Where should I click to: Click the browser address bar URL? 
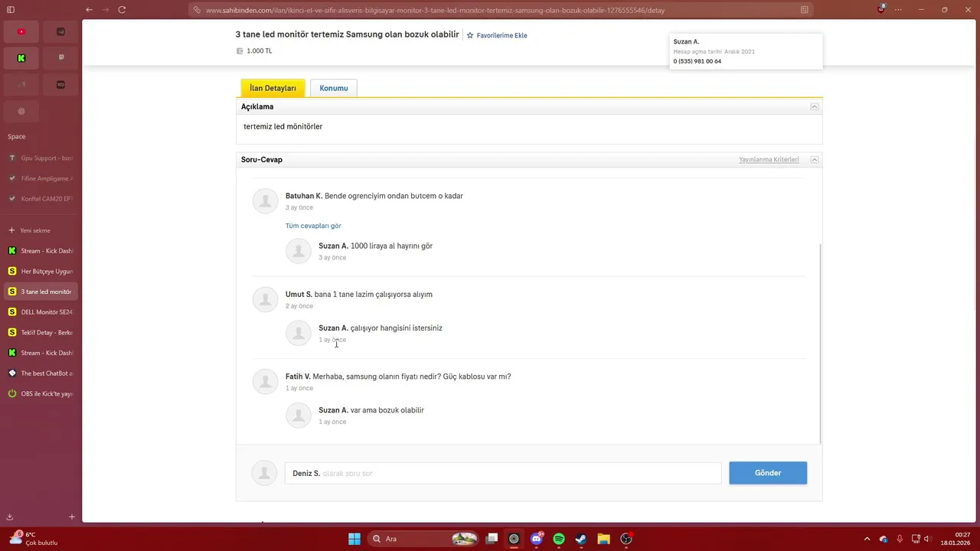click(x=435, y=10)
